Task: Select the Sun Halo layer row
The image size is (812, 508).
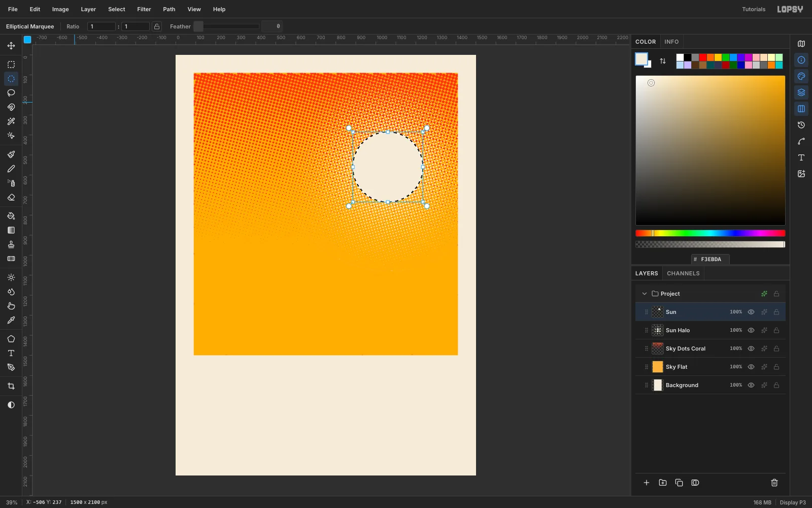Action: 710,330
